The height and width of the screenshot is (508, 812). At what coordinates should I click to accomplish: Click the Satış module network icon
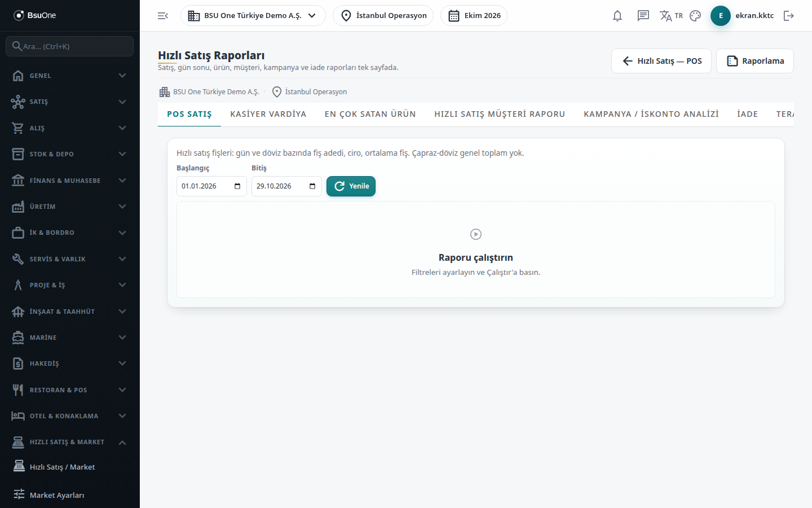click(x=18, y=102)
